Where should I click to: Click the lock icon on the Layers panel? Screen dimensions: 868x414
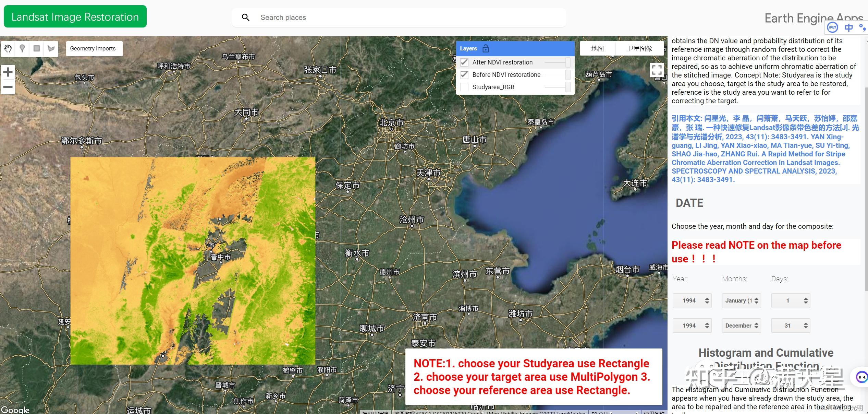[x=486, y=48]
